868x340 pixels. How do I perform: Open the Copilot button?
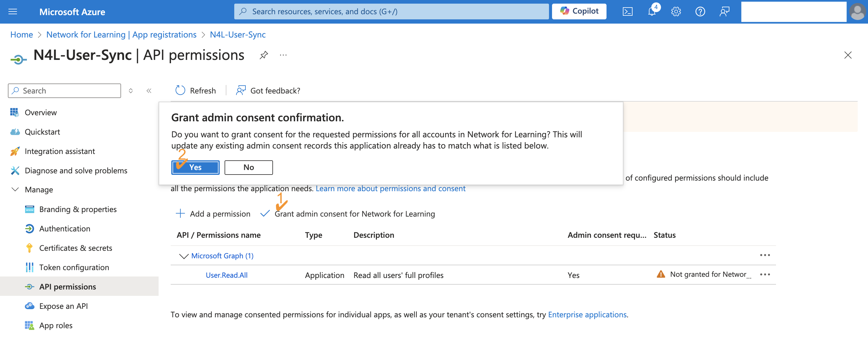pyautogui.click(x=579, y=11)
